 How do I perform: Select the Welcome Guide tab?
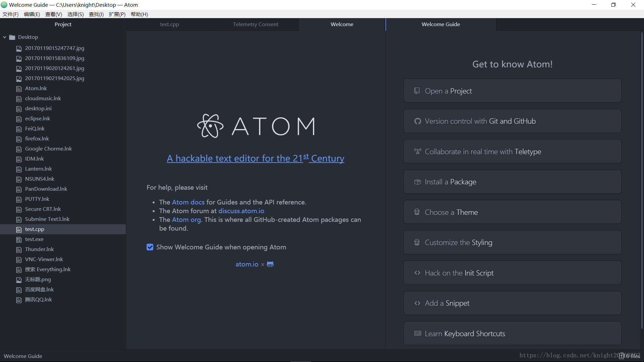point(441,24)
